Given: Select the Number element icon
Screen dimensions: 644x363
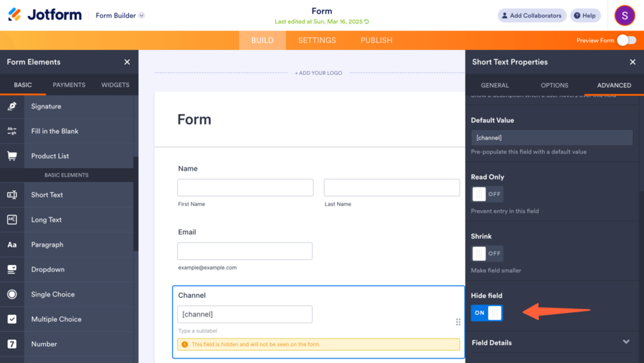Looking at the screenshot, I should click(12, 344).
